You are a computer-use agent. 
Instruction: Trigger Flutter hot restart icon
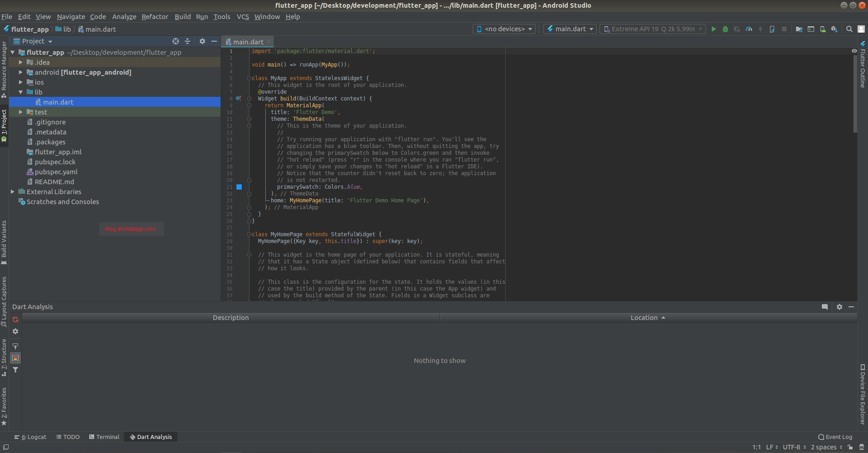(x=772, y=29)
